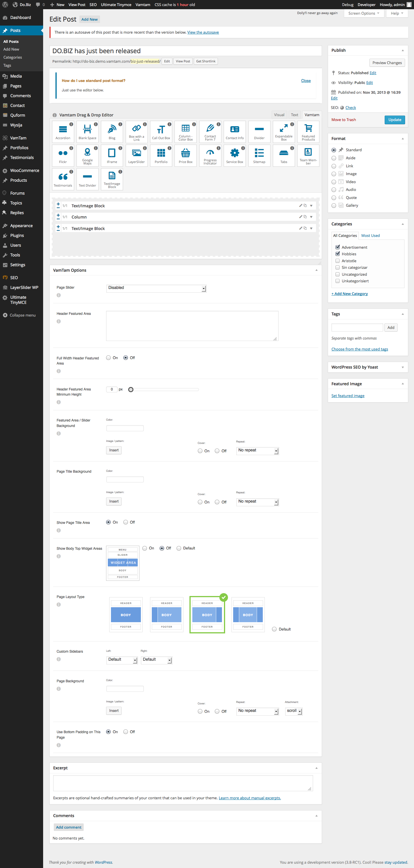The height and width of the screenshot is (868, 414).
Task: Insert a LayerSlider element
Action: click(x=137, y=156)
